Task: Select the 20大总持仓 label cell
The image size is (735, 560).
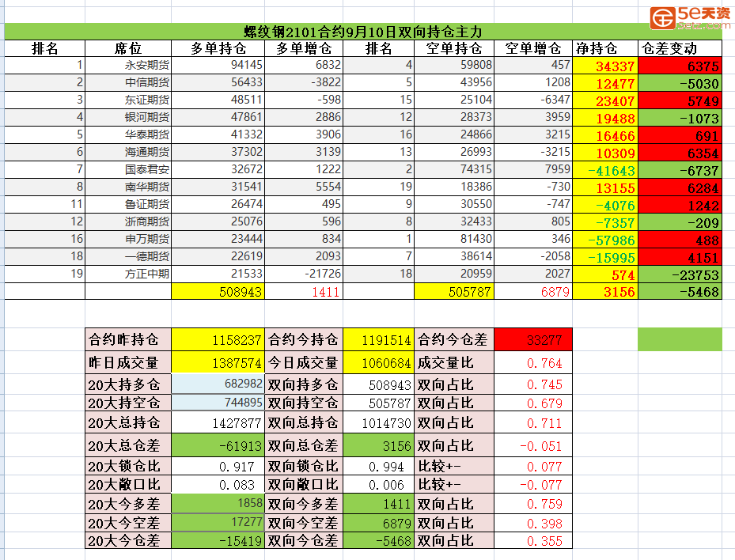Action: (128, 422)
